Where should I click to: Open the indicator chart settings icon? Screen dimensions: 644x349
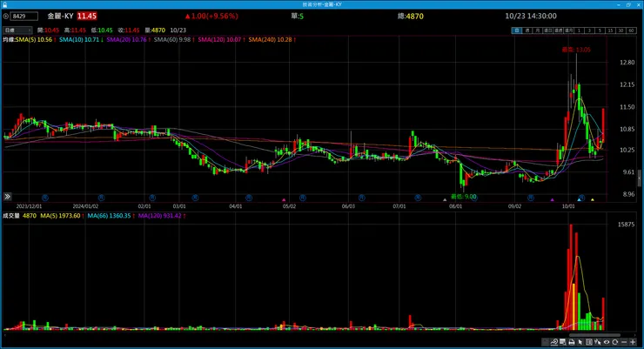click(x=554, y=342)
